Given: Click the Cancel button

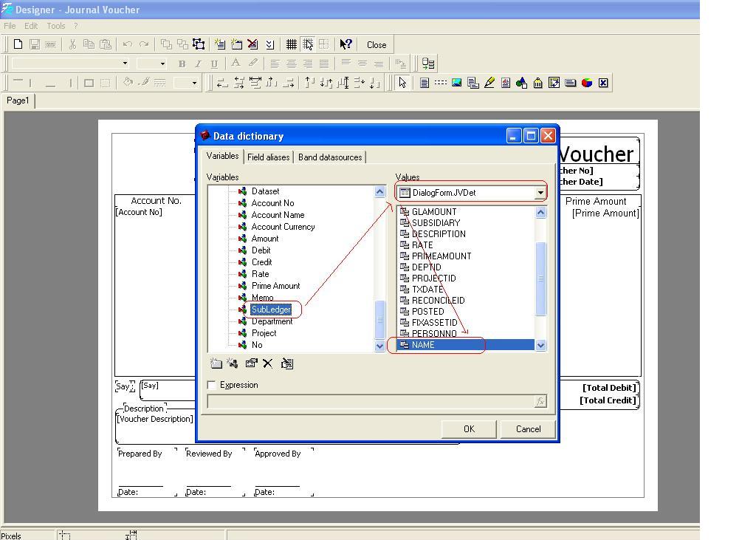Looking at the screenshot, I should [529, 429].
